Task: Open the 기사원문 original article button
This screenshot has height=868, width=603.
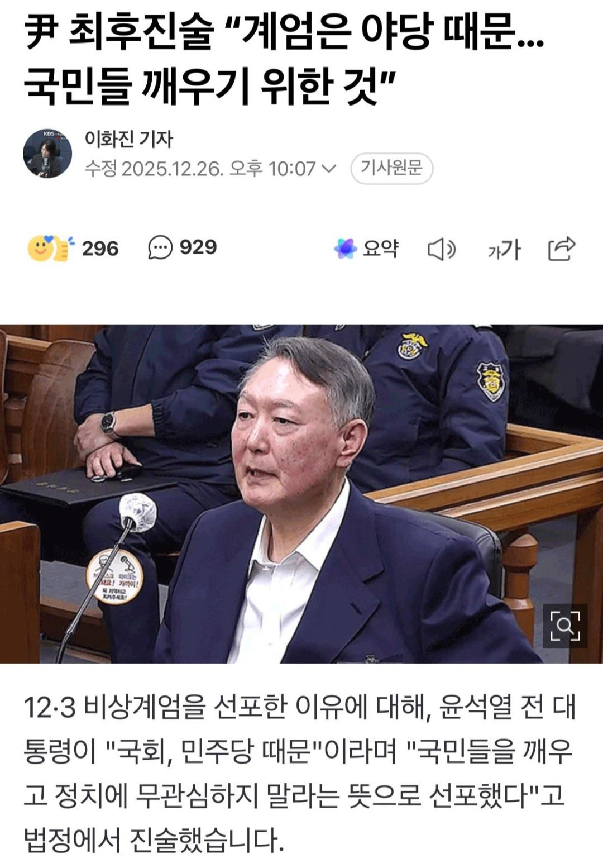Action: point(391,168)
